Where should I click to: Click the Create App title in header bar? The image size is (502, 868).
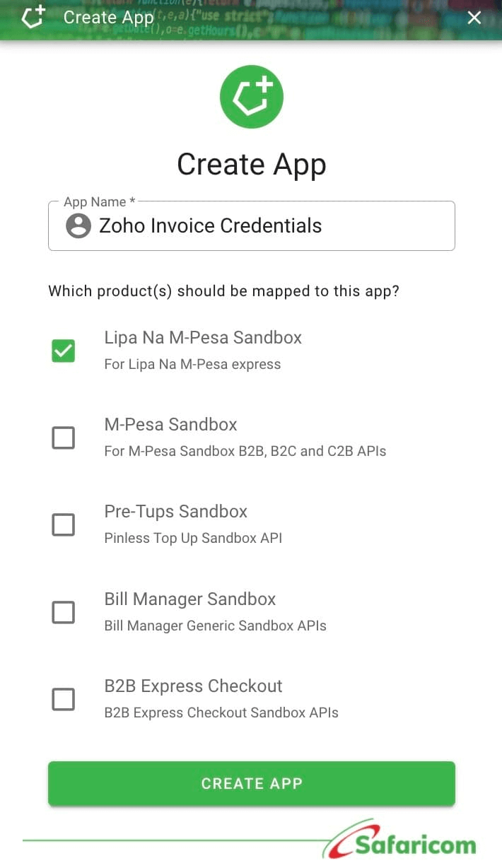click(x=108, y=18)
